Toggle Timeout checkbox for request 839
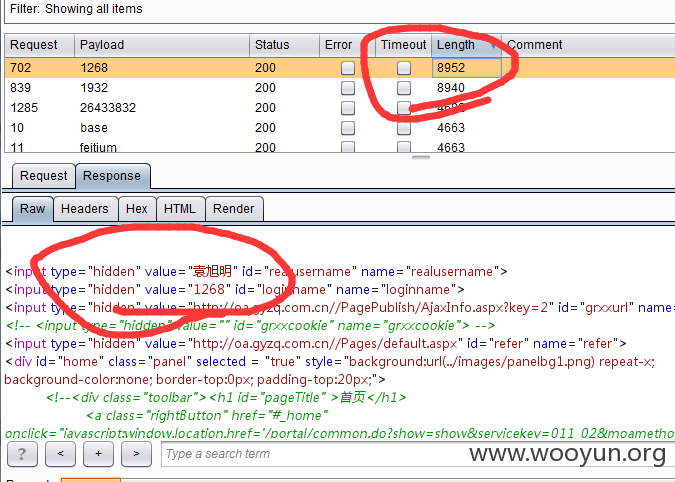The width and height of the screenshot is (675, 482). click(x=404, y=88)
